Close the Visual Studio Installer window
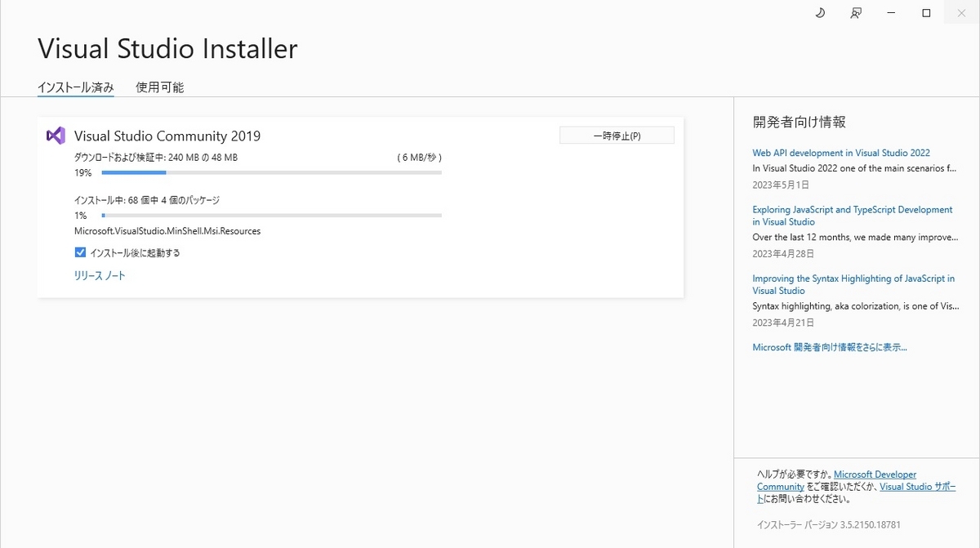Screen dimensions: 980x548 961,13
